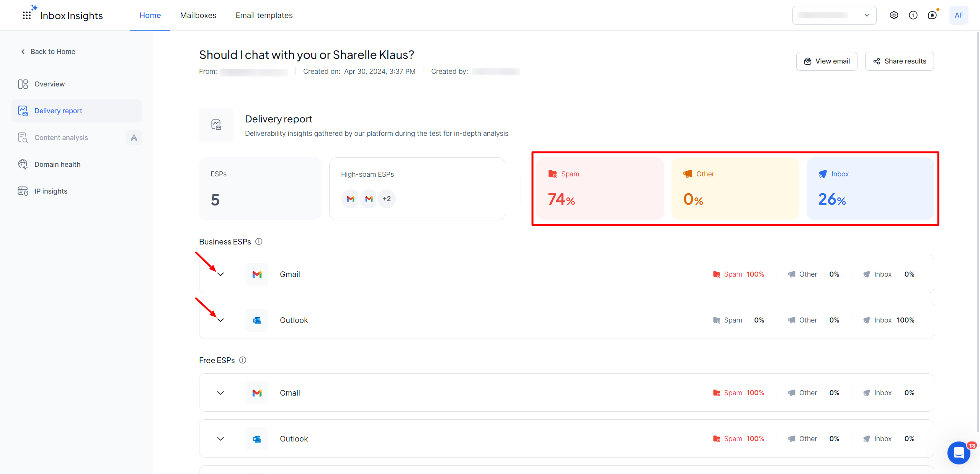Open the AF user avatar
This screenshot has width=980, height=474.
coord(959,15)
